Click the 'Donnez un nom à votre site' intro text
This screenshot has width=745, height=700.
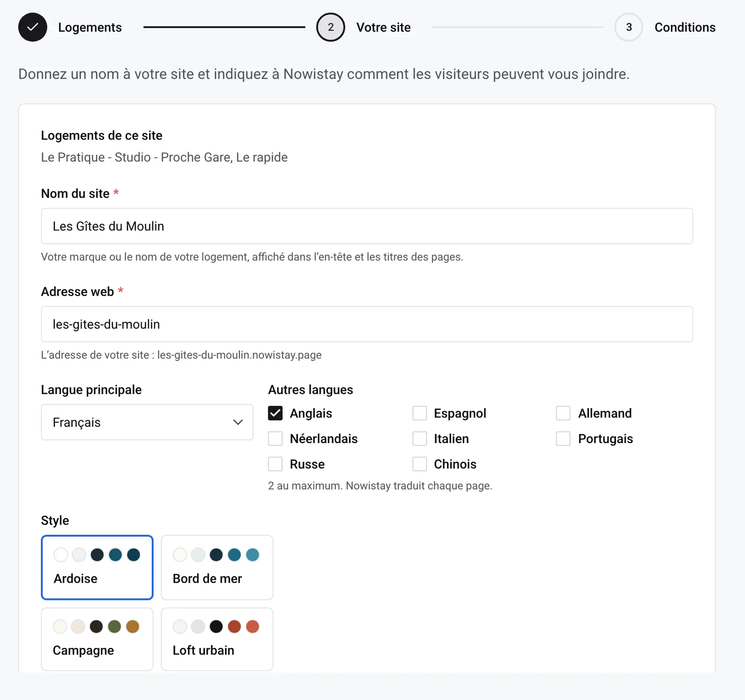[324, 74]
